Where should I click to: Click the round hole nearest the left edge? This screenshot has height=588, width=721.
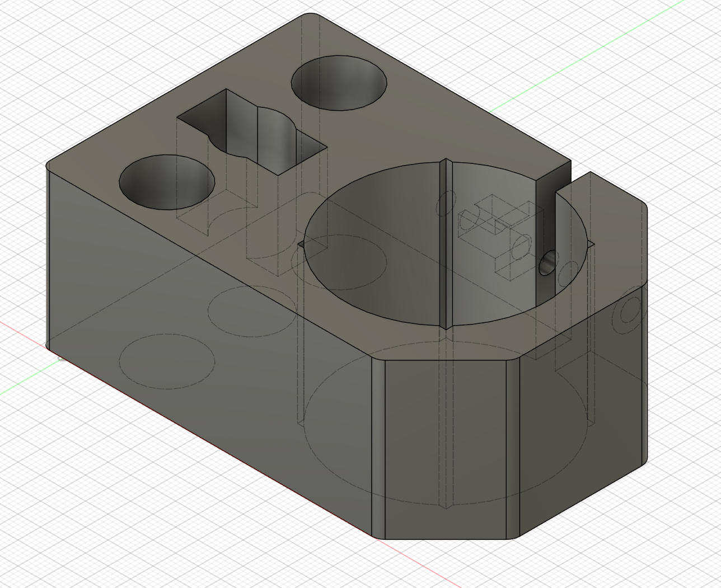point(167,182)
